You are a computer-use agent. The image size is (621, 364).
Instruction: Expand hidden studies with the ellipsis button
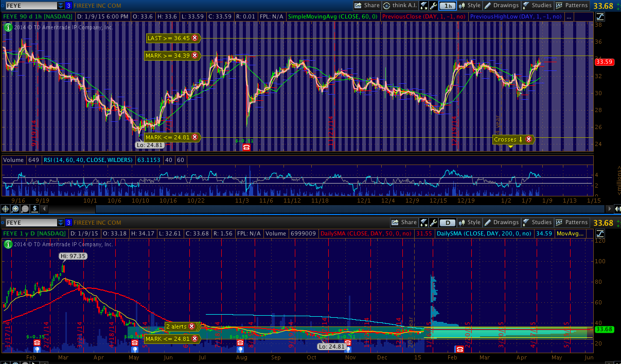[x=569, y=16]
